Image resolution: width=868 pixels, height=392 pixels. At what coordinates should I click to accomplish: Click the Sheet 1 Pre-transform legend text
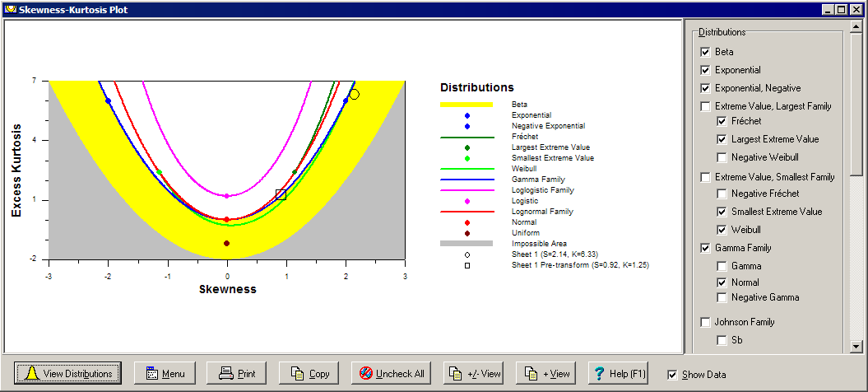point(580,265)
